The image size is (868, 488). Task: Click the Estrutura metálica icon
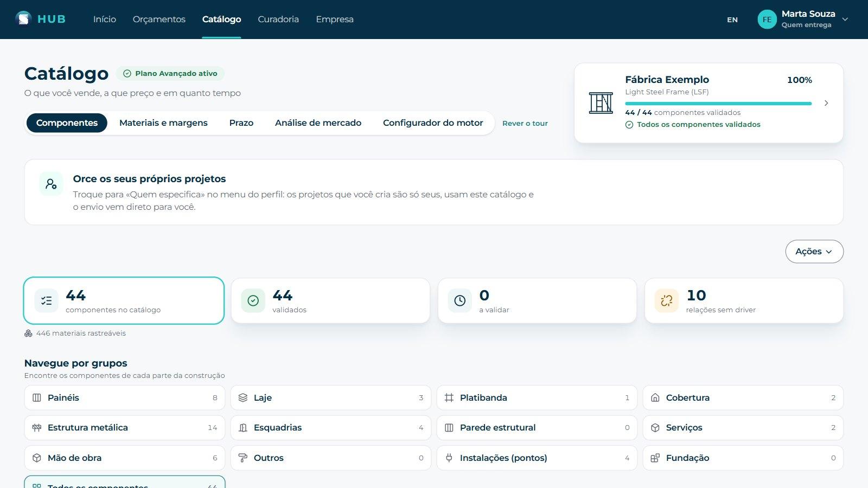[x=37, y=428]
